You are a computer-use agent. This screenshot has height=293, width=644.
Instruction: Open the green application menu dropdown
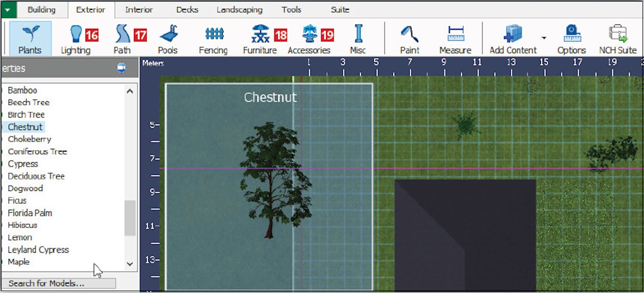pos(8,9)
